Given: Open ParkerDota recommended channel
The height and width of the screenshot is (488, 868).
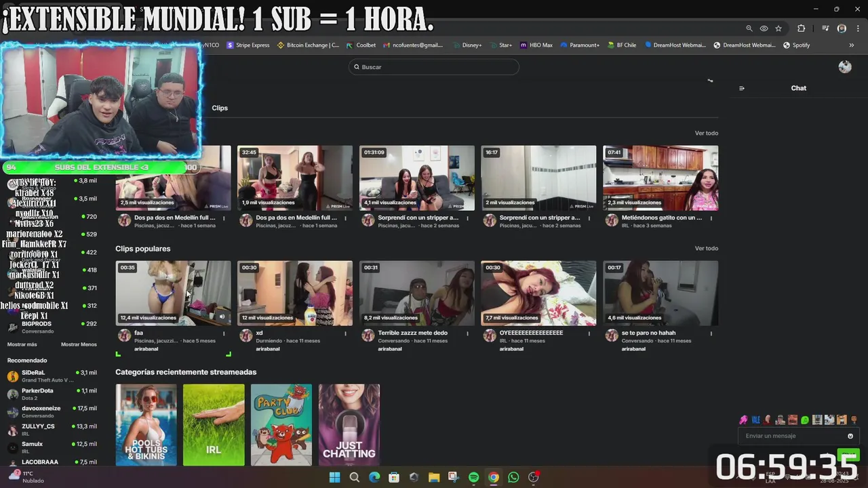Looking at the screenshot, I should pyautogui.click(x=52, y=394).
